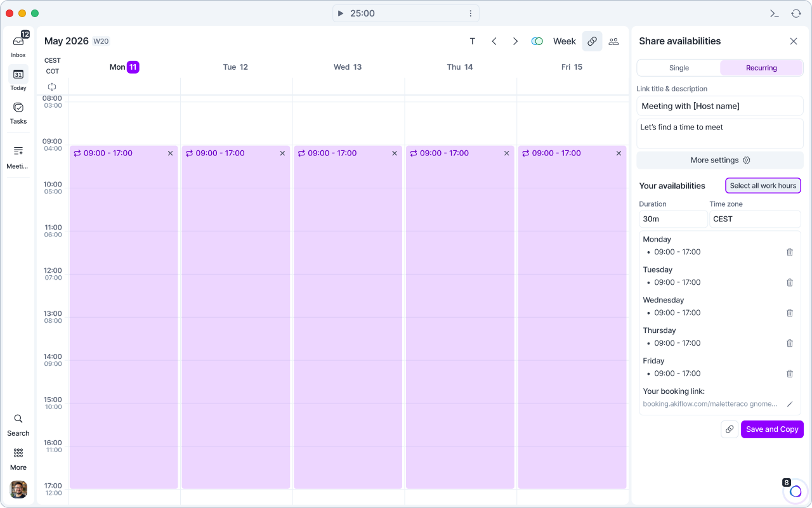Viewport: 812px width, 508px height.
Task: Close the Share availabilities panel
Action: 794,41
